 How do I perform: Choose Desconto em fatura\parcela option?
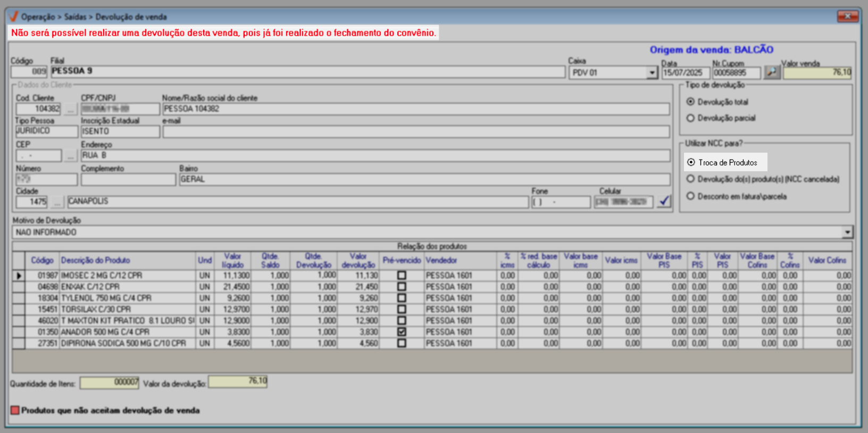pos(690,196)
